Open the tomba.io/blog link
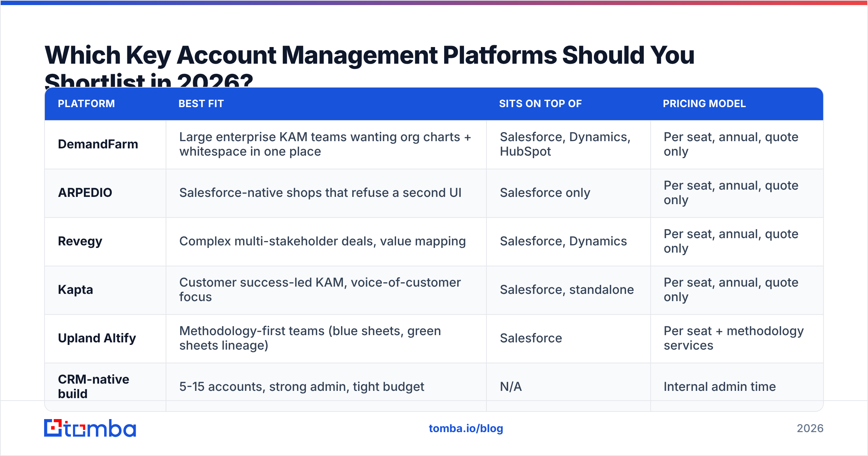The image size is (868, 456). pos(466,428)
